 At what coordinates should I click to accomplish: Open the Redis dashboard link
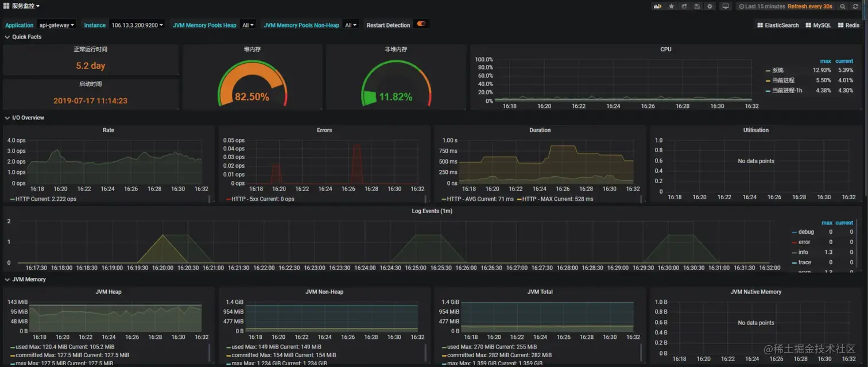click(848, 25)
